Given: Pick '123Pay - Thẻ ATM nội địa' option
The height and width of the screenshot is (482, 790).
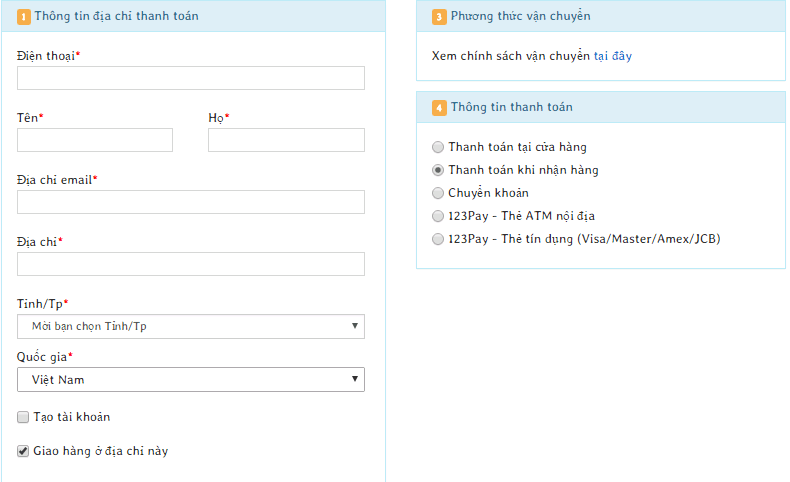Looking at the screenshot, I should [x=438, y=216].
